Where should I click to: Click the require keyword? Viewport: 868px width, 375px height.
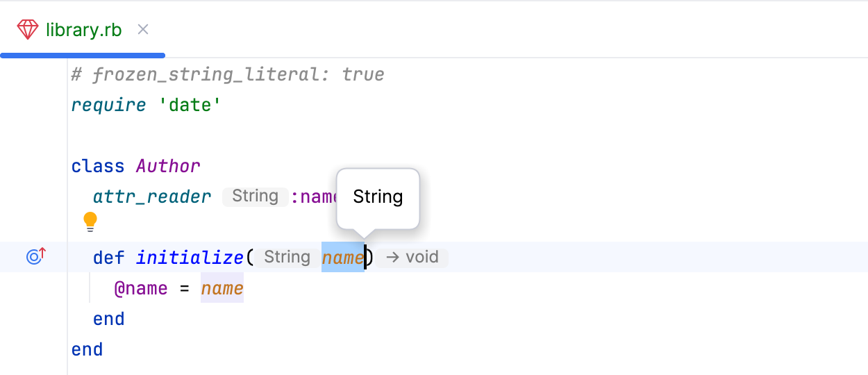tap(108, 106)
